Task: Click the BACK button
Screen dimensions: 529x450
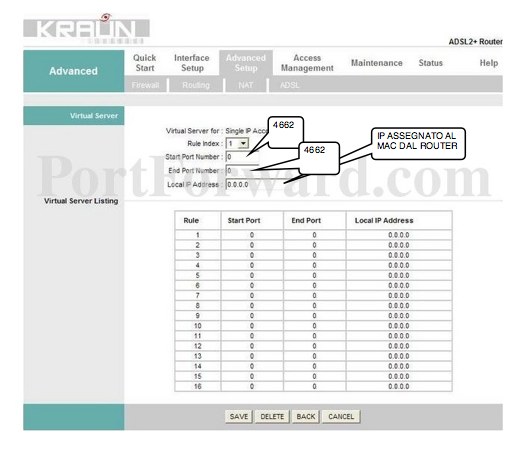Action: [x=306, y=417]
